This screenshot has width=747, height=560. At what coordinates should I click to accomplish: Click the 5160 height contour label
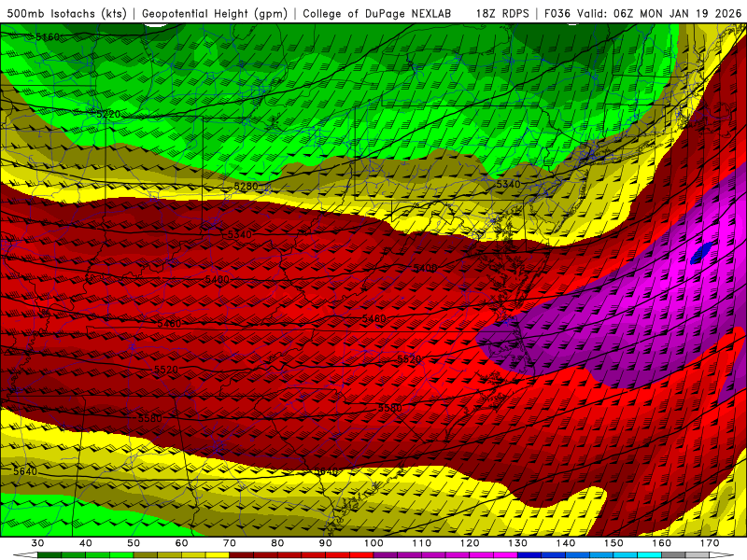[49, 36]
